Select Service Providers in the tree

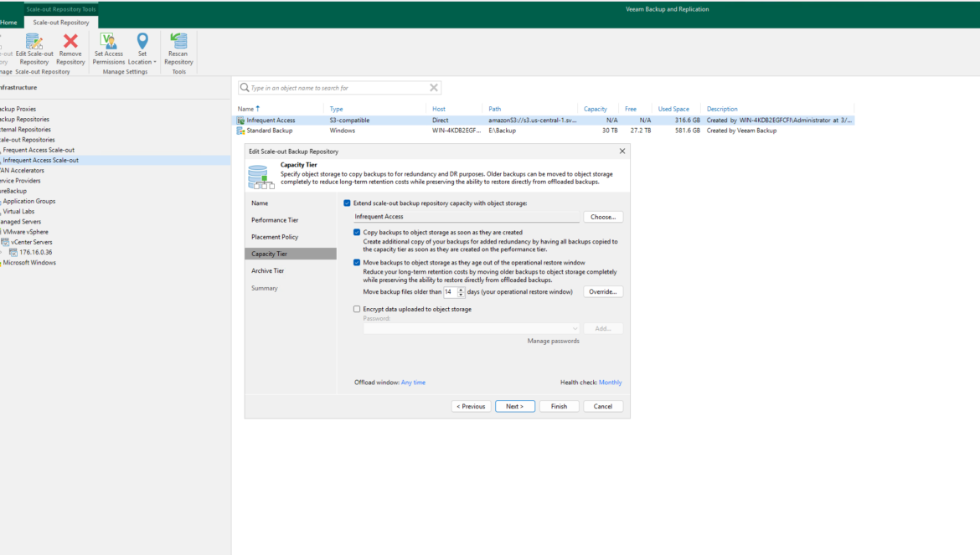click(21, 181)
